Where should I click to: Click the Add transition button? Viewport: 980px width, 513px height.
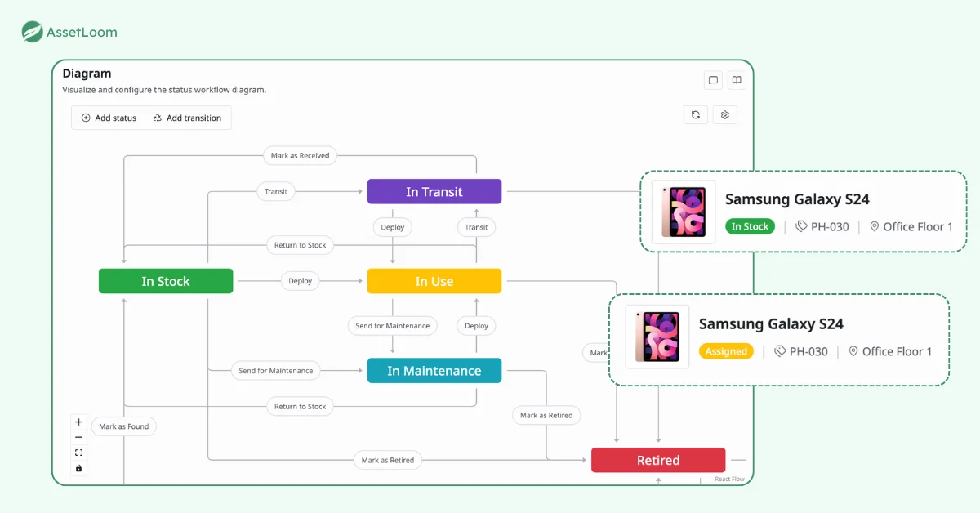[187, 118]
